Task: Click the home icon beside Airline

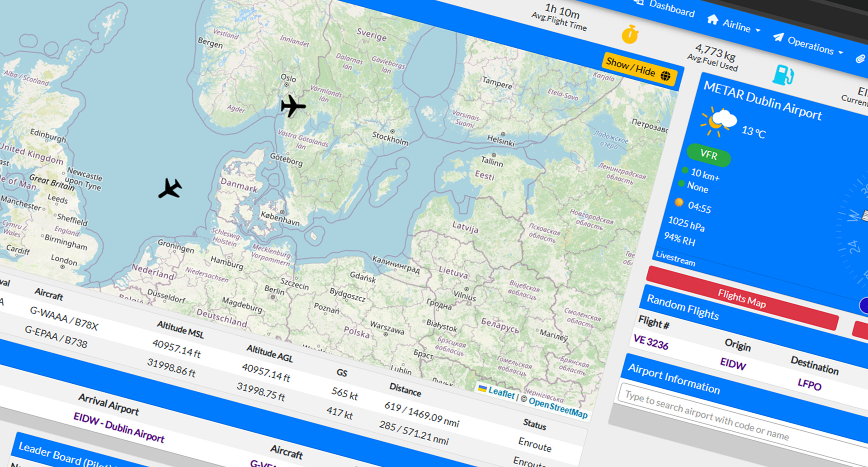Action: pos(712,19)
